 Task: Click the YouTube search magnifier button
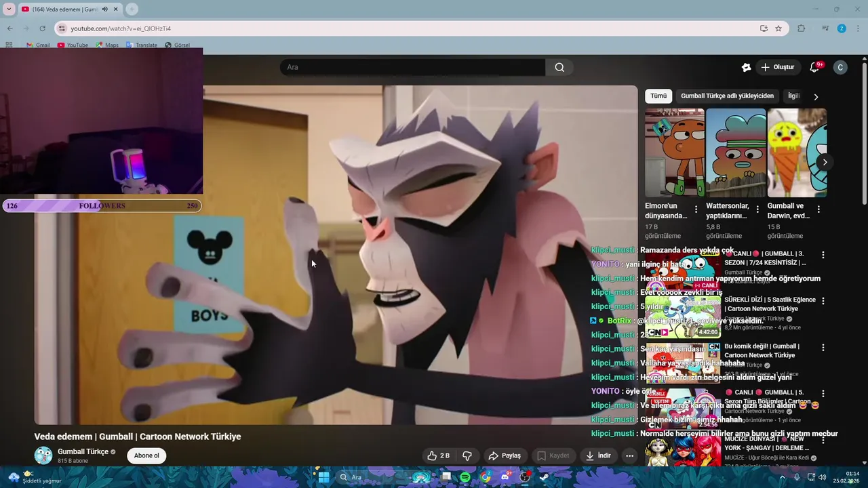(559, 67)
